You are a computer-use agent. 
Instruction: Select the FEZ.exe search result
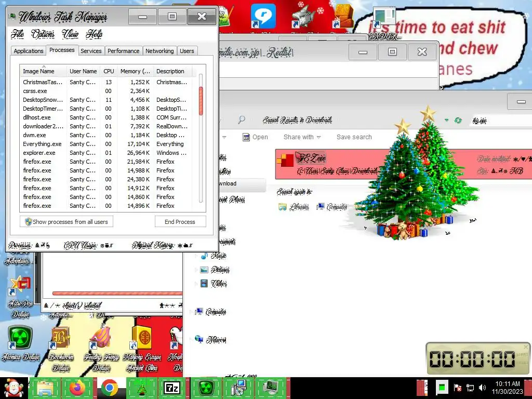403,164
